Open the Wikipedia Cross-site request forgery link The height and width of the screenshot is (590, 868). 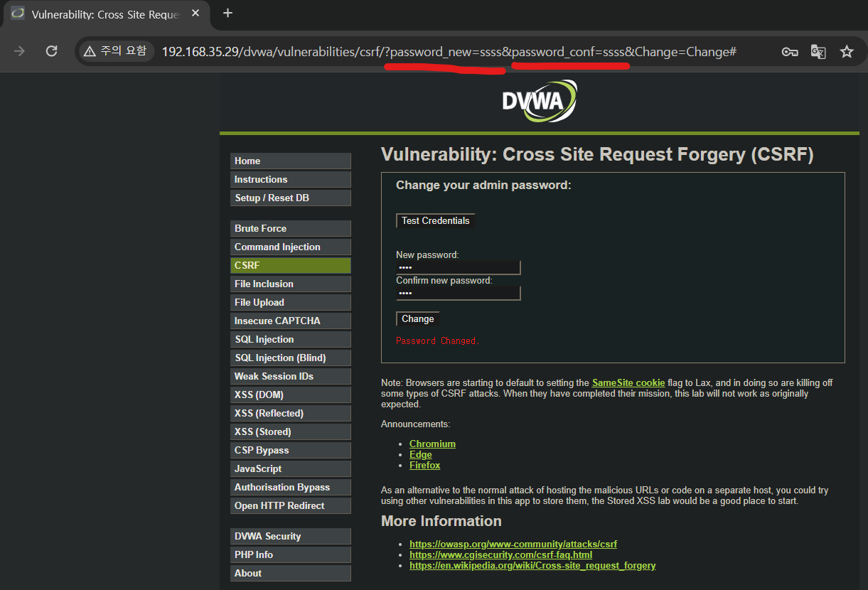[x=532, y=566]
